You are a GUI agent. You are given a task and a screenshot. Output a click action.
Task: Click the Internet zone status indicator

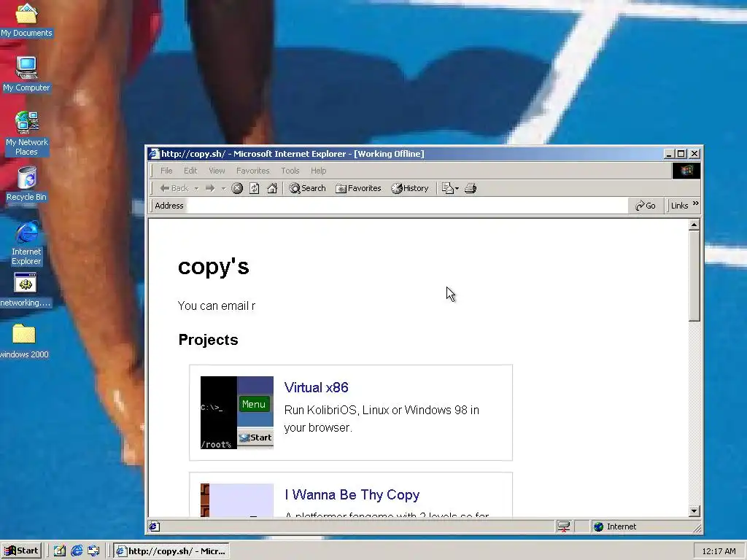point(615,526)
